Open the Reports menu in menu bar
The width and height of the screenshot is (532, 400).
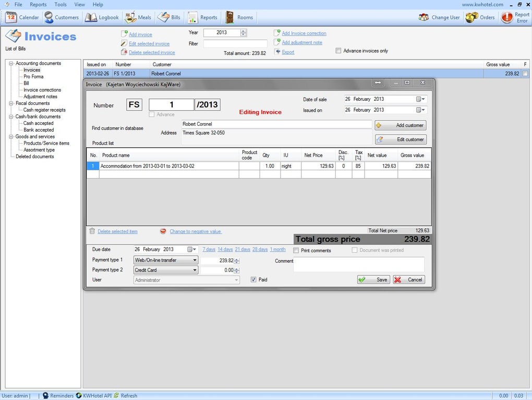(38, 4)
